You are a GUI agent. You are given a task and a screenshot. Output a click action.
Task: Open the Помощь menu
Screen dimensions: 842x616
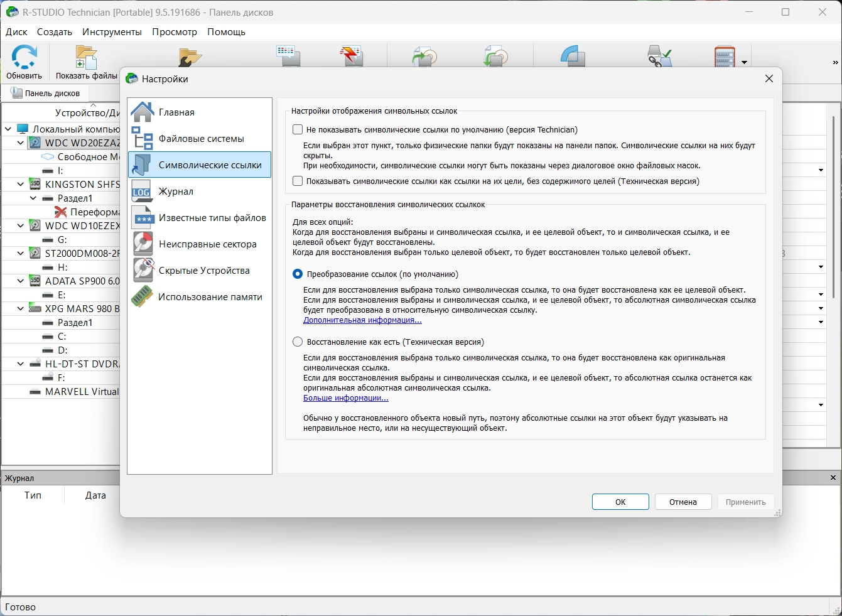[x=226, y=32]
